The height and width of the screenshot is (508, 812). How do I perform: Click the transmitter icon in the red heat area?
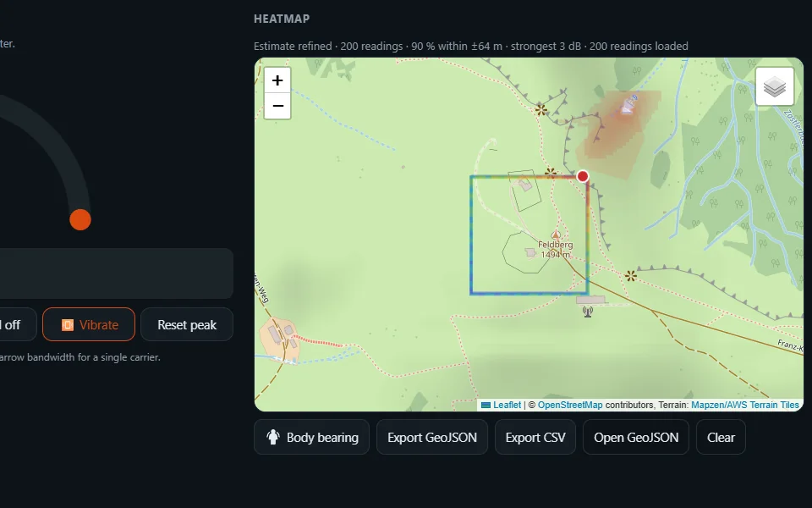(x=628, y=104)
